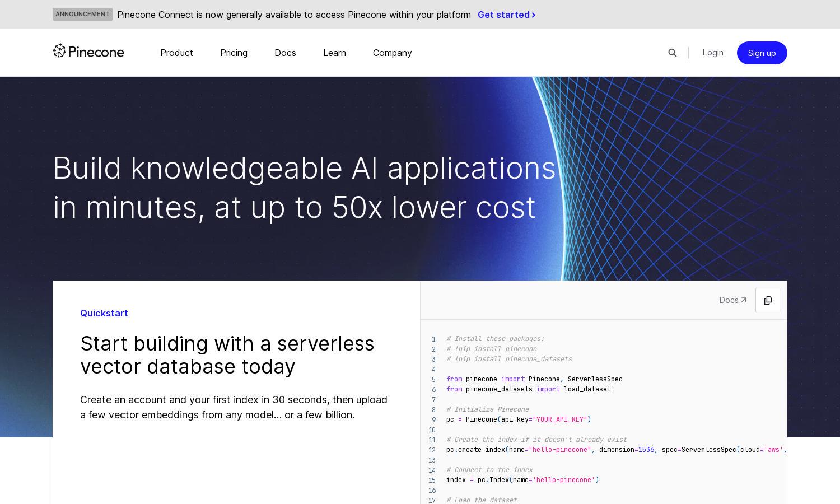This screenshot has width=840, height=504.
Task: Open the Product menu
Action: [176, 53]
